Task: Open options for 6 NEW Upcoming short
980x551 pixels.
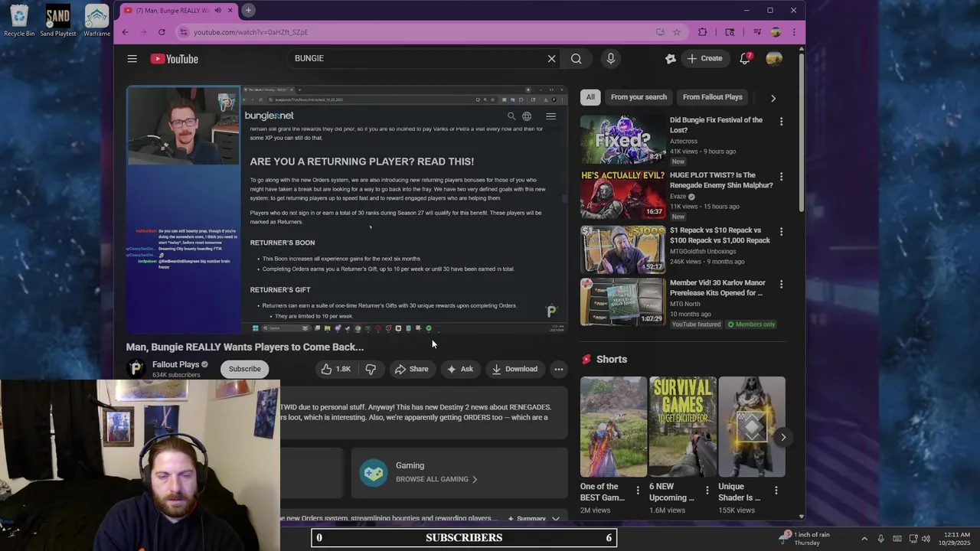Action: [x=707, y=491]
